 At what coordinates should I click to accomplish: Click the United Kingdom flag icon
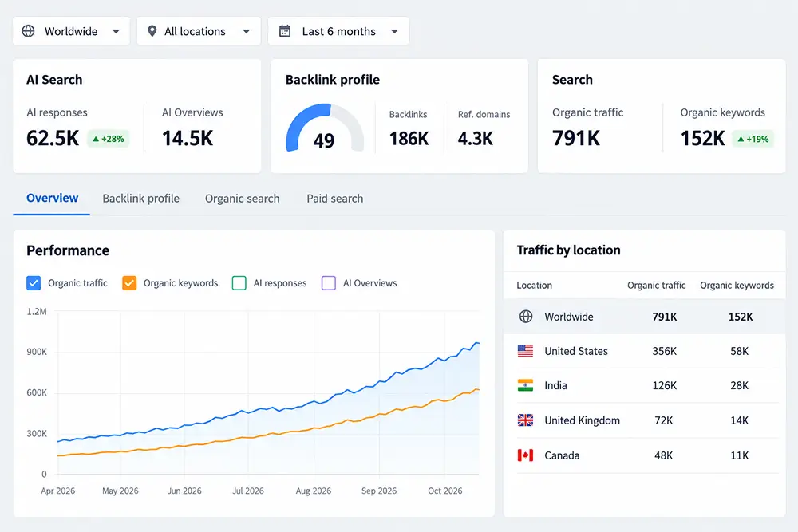tap(525, 420)
